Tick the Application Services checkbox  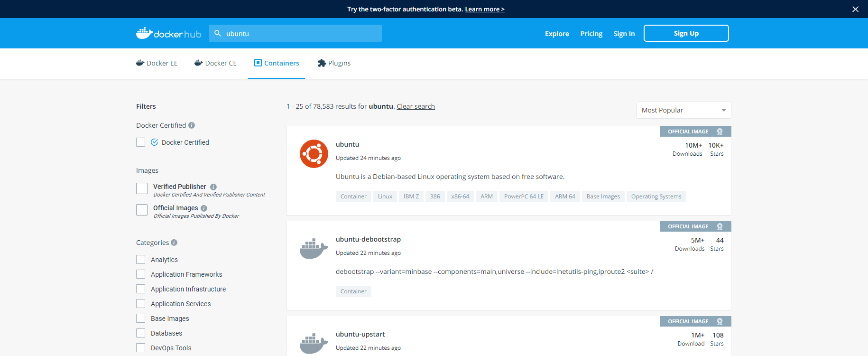pos(140,303)
